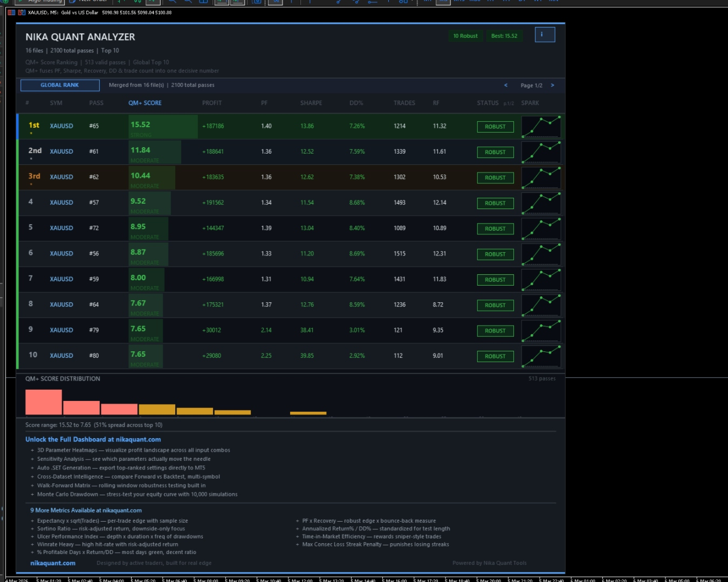Viewport: 728px width, 582px height.
Task: Click the profit value +187186
Action: (213, 126)
